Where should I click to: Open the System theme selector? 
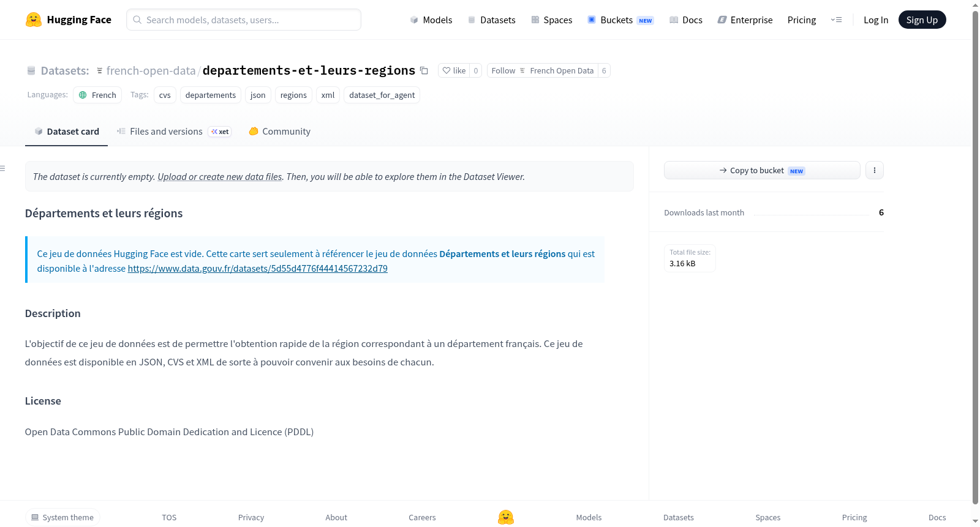(62, 517)
